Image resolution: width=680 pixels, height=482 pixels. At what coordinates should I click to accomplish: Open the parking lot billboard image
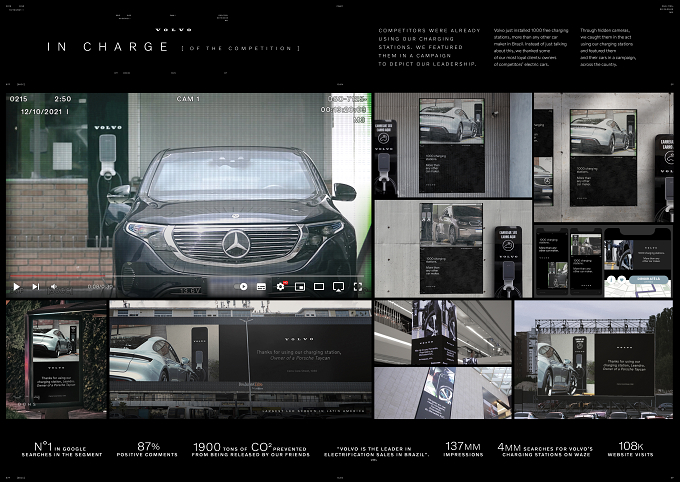(594, 359)
